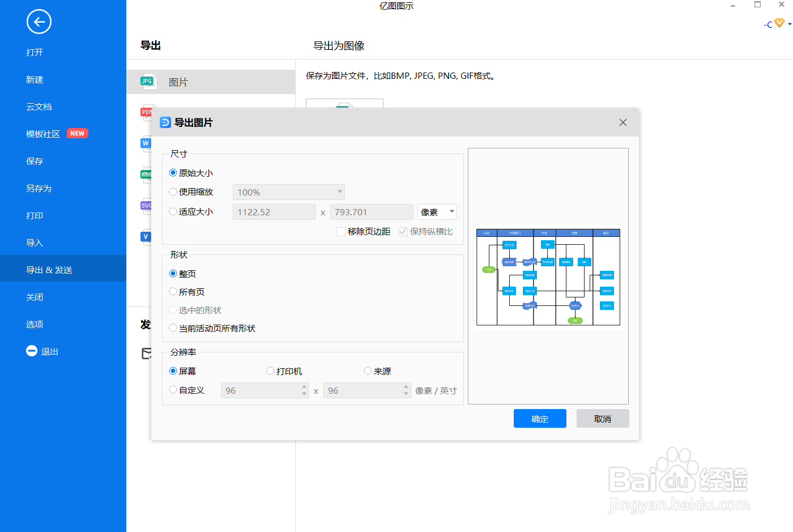793x532 pixels.
Task: Select the 打印机 resolution option
Action: point(271,371)
